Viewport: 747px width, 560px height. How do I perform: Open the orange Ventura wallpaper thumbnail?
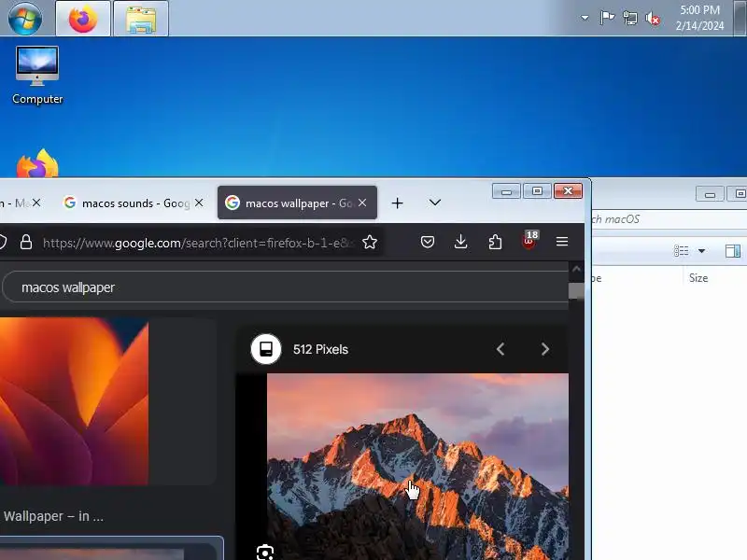75,402
